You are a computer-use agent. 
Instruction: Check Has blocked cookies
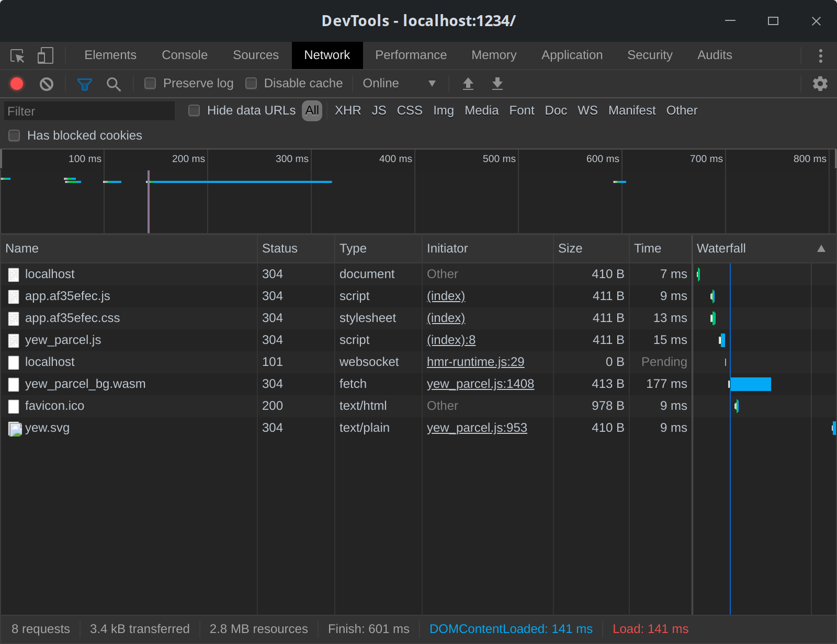(14, 135)
